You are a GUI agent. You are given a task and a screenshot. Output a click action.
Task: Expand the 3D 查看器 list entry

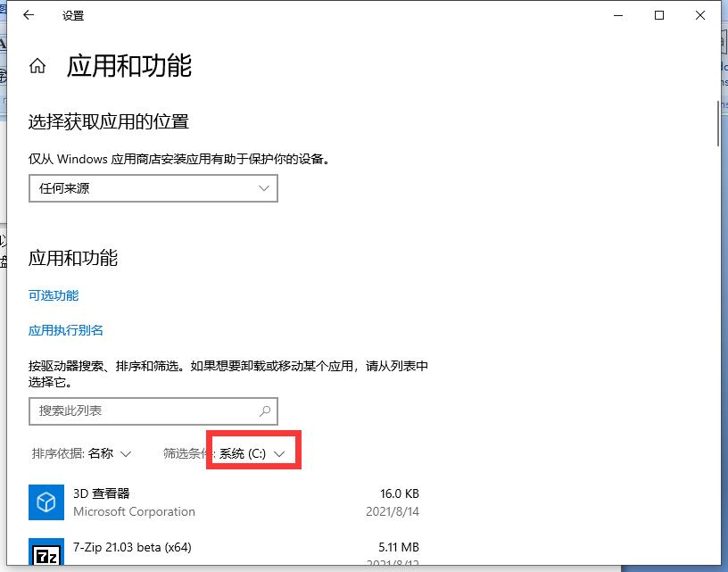tap(223, 502)
